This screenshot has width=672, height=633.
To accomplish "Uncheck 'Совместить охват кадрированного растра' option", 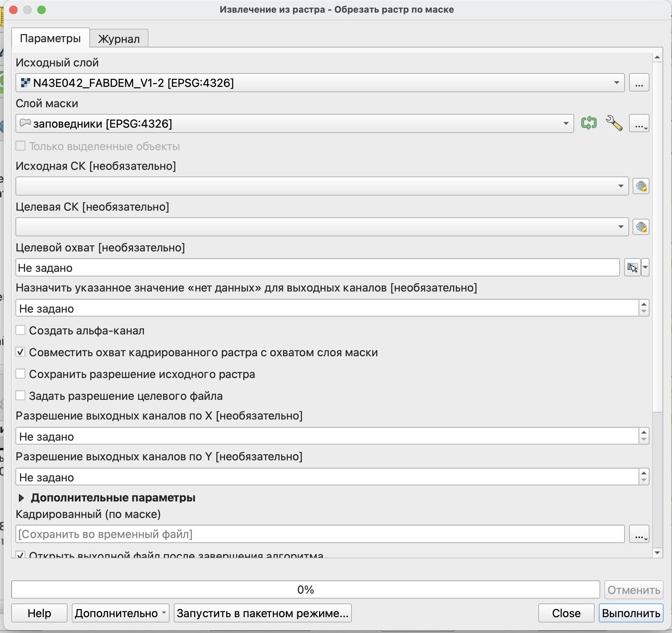I will pyautogui.click(x=21, y=352).
